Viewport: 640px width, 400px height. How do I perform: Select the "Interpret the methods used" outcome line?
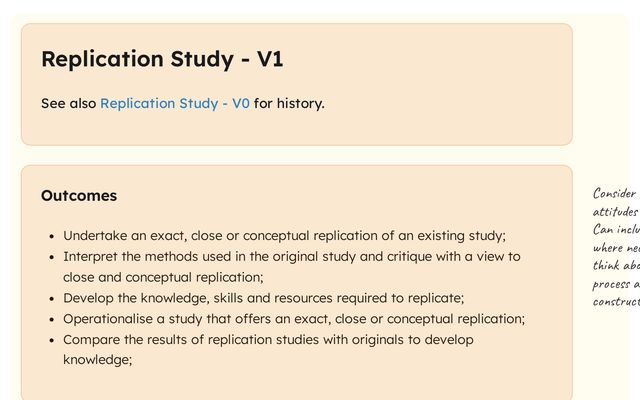tap(291, 257)
